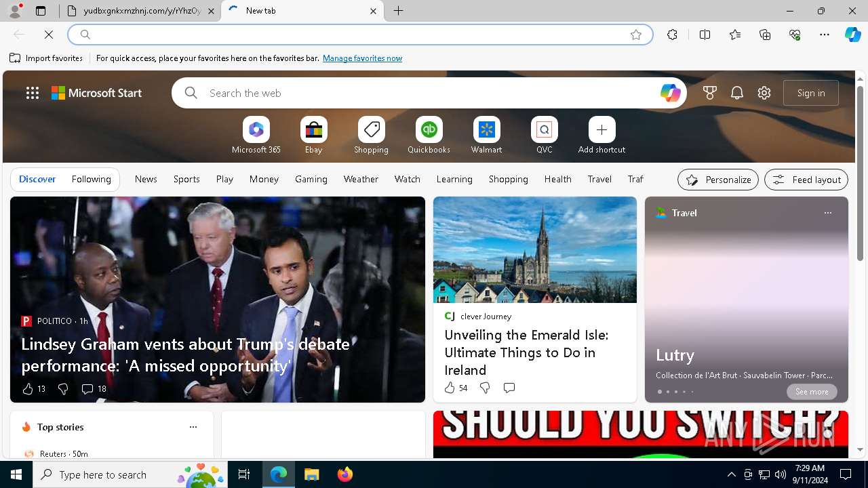
Task: Open Copilot in the web search box
Action: coord(670,93)
